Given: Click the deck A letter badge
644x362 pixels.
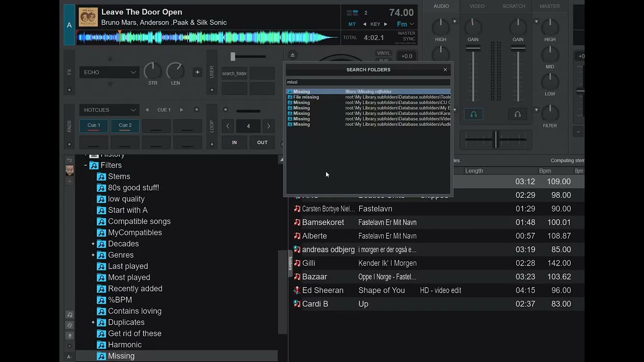Looking at the screenshot, I should point(69,25).
